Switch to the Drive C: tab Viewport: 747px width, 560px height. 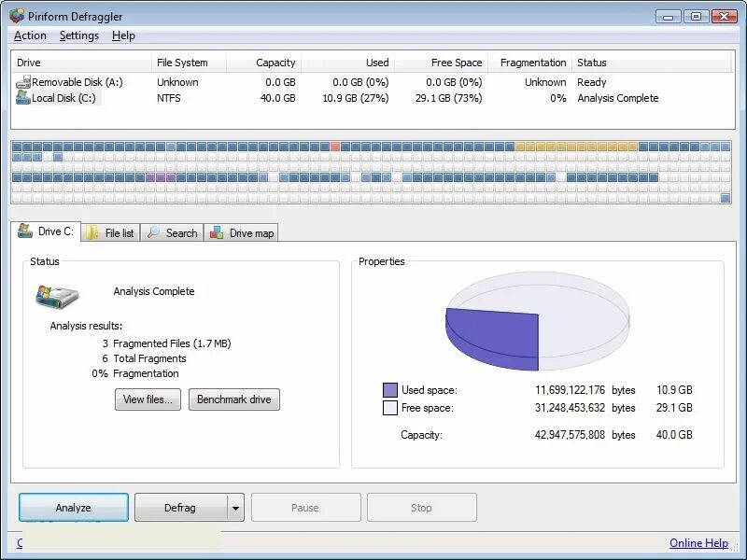[46, 231]
